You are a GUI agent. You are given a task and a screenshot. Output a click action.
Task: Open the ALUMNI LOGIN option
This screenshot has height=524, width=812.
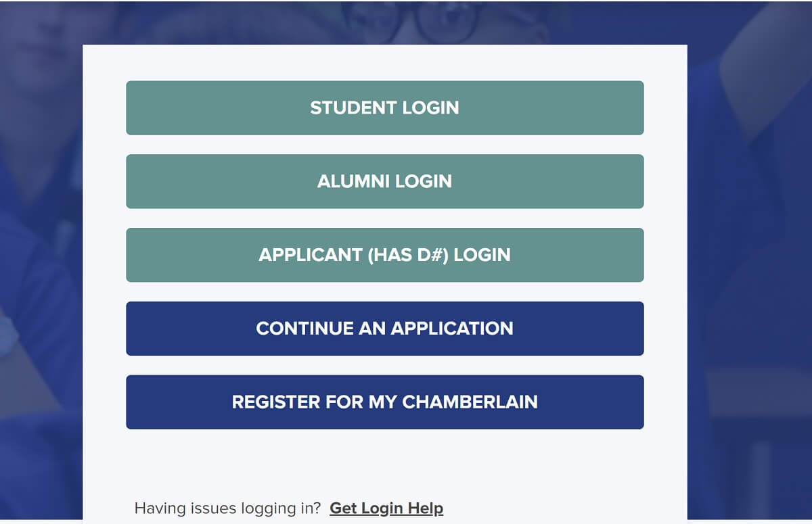pos(384,181)
